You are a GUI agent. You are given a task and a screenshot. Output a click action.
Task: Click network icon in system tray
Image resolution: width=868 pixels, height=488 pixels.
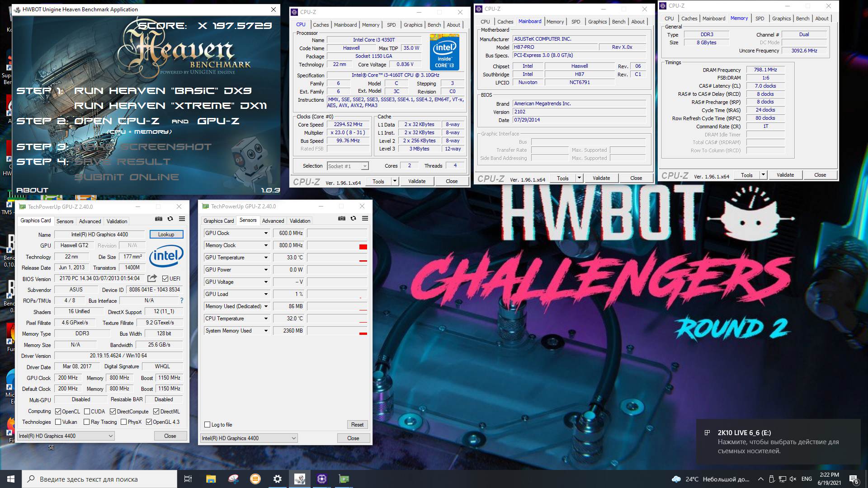coord(782,479)
